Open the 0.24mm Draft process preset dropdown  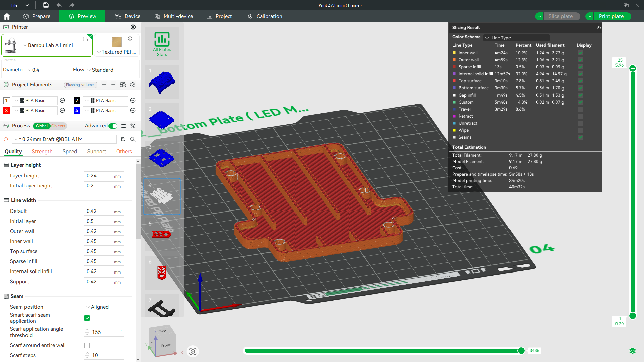64,139
